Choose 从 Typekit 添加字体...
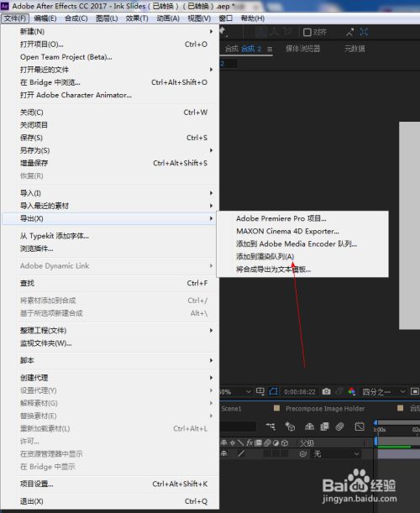This screenshot has width=420, height=513. click(110, 236)
